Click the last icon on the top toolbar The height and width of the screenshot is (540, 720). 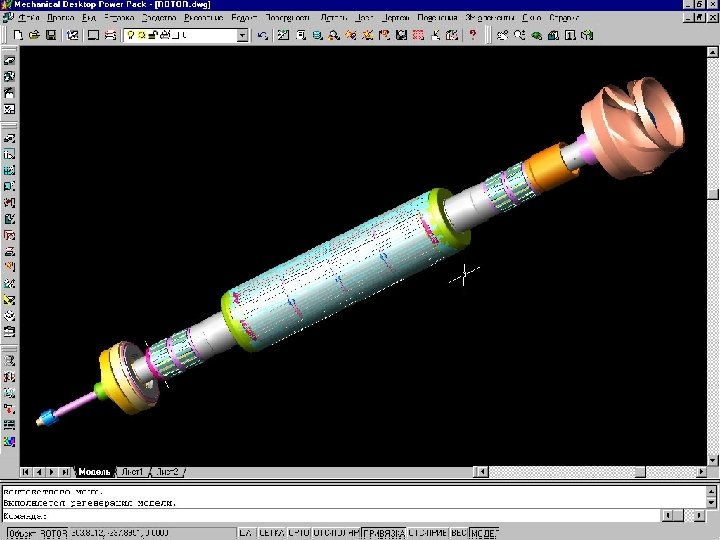coord(587,35)
